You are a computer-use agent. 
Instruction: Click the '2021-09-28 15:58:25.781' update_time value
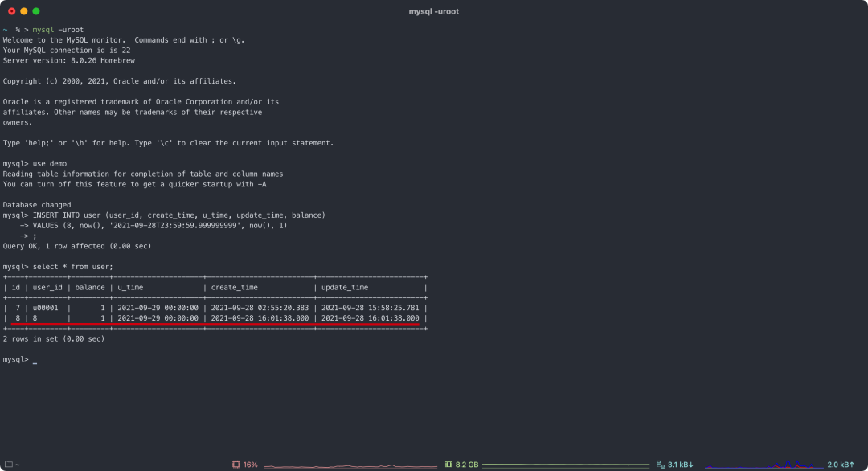(370, 308)
